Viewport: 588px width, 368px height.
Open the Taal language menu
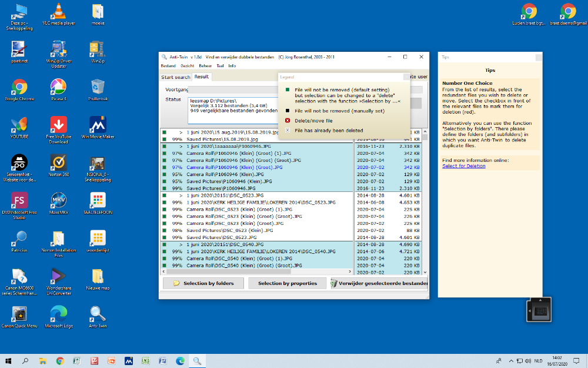click(x=220, y=66)
